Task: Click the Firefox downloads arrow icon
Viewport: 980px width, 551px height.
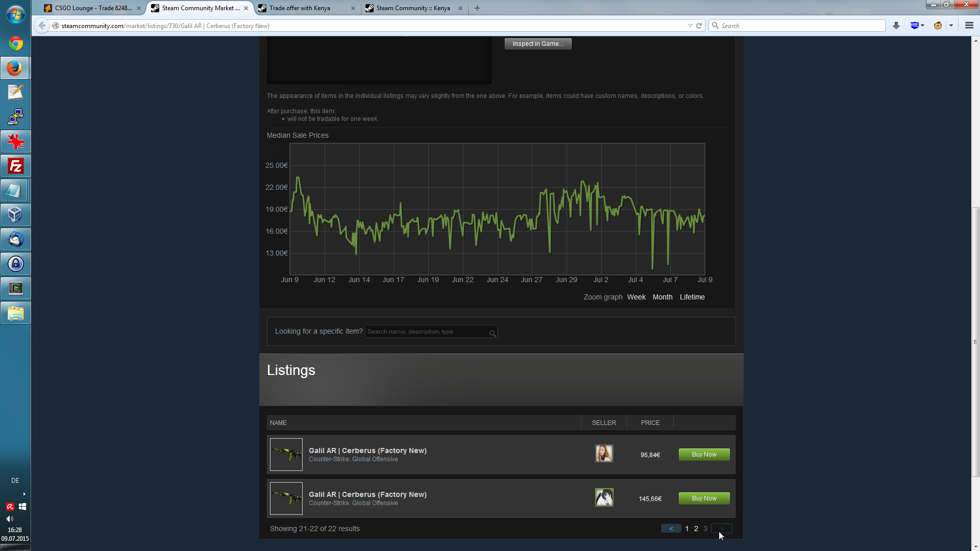Action: 896,26
